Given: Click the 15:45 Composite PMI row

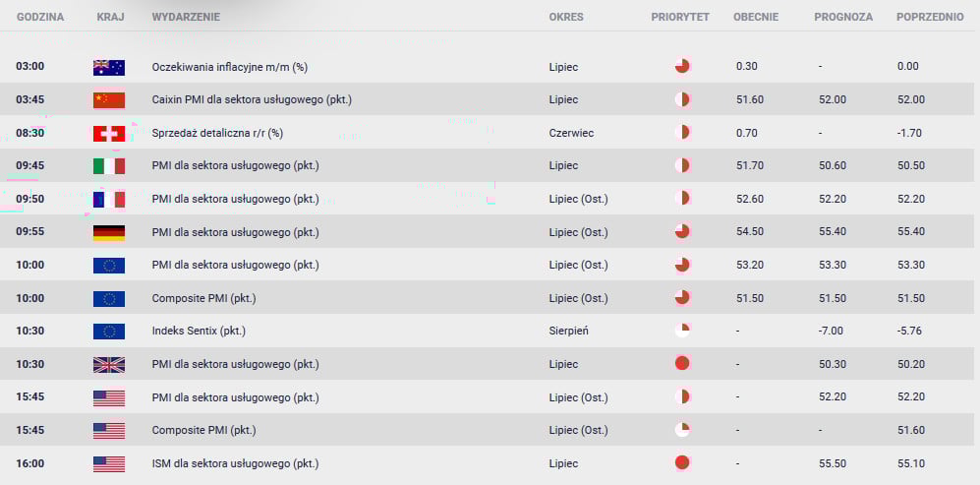Looking at the screenshot, I should pos(490,431).
